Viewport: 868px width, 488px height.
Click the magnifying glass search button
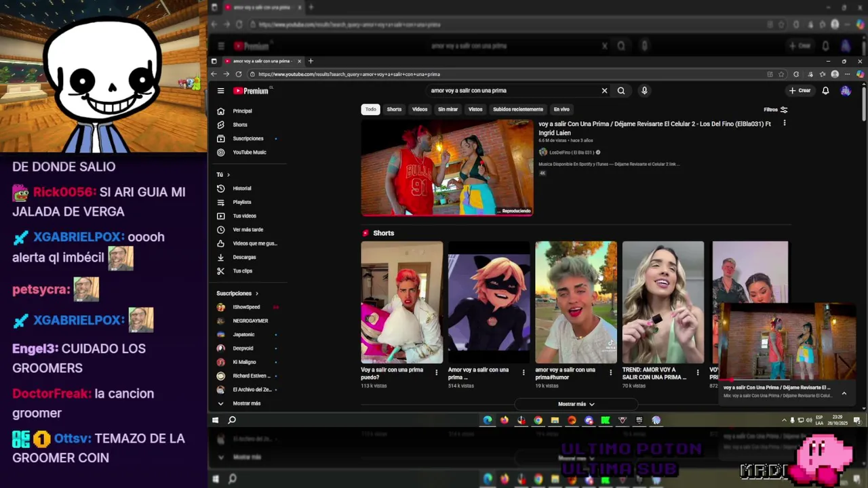(x=621, y=91)
